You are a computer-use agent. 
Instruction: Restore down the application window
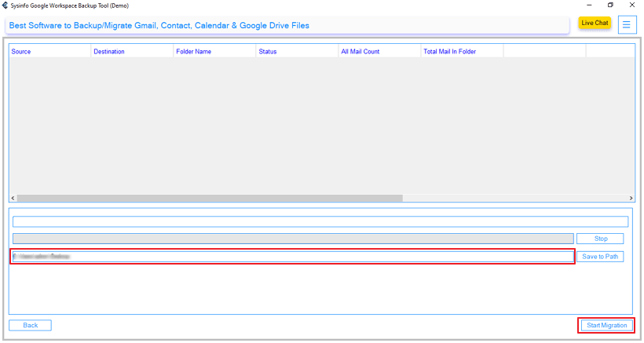point(610,5)
